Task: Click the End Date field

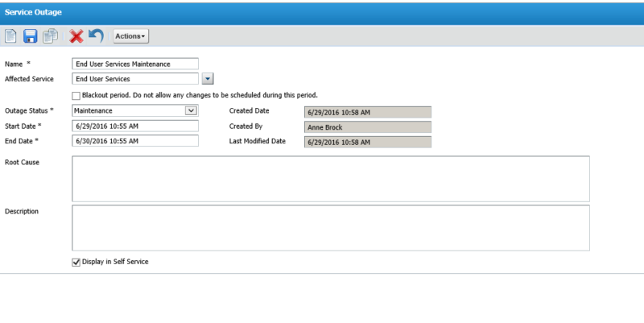Action: pos(134,141)
